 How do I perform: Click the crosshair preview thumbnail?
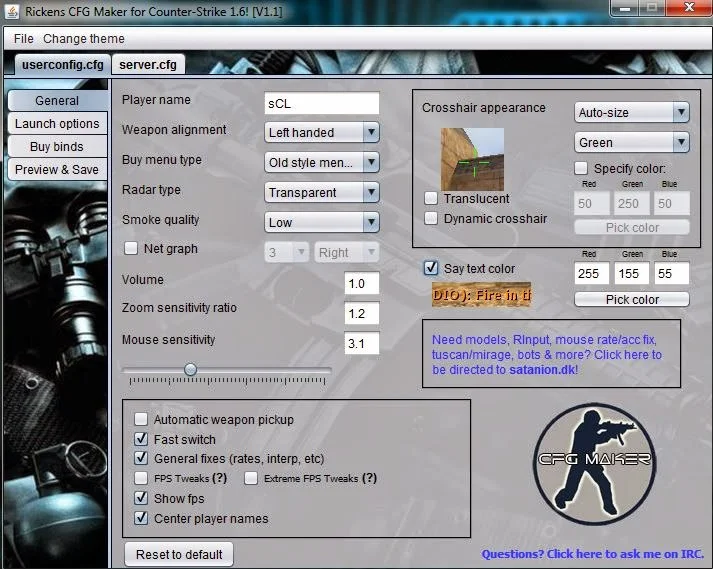[472, 159]
